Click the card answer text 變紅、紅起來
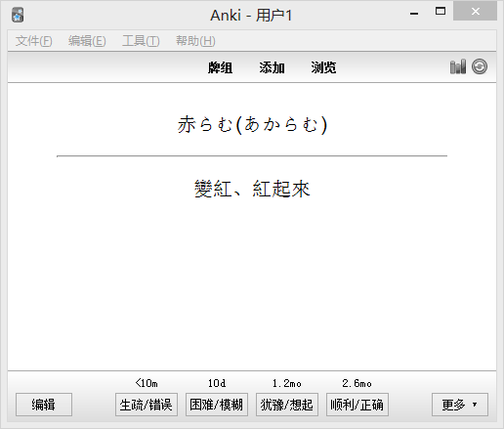This screenshot has height=429, width=504. (x=252, y=189)
